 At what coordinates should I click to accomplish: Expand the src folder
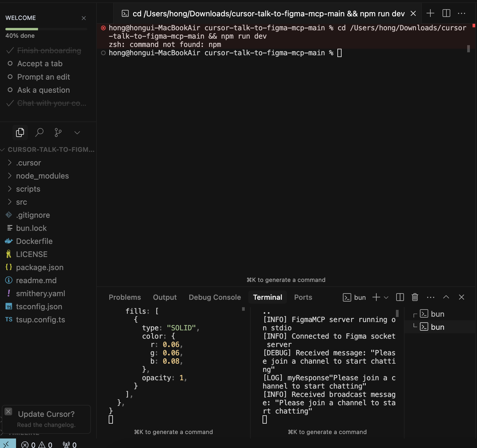tap(10, 202)
